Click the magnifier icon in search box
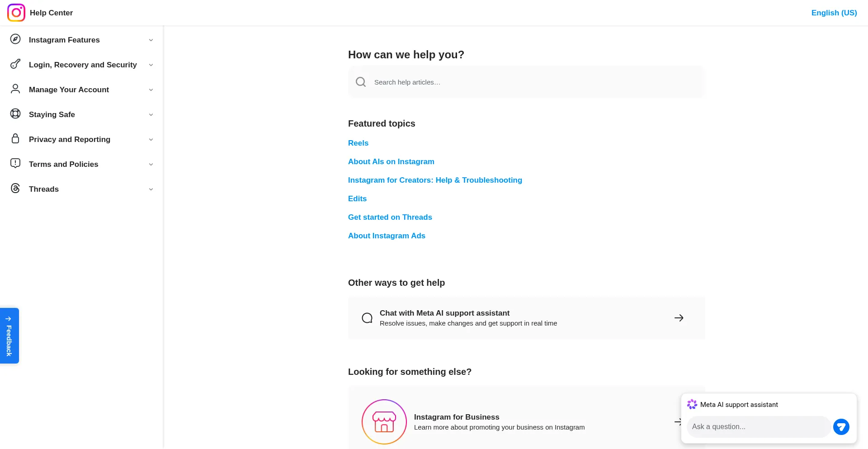868x449 pixels. pyautogui.click(x=361, y=82)
